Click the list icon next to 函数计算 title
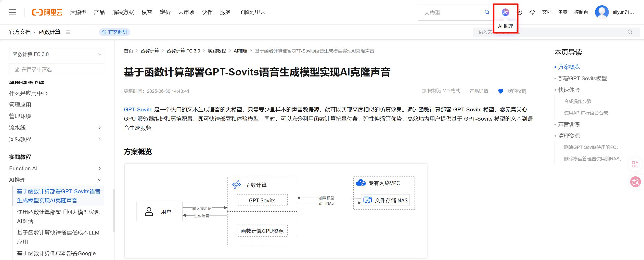 click(x=68, y=32)
